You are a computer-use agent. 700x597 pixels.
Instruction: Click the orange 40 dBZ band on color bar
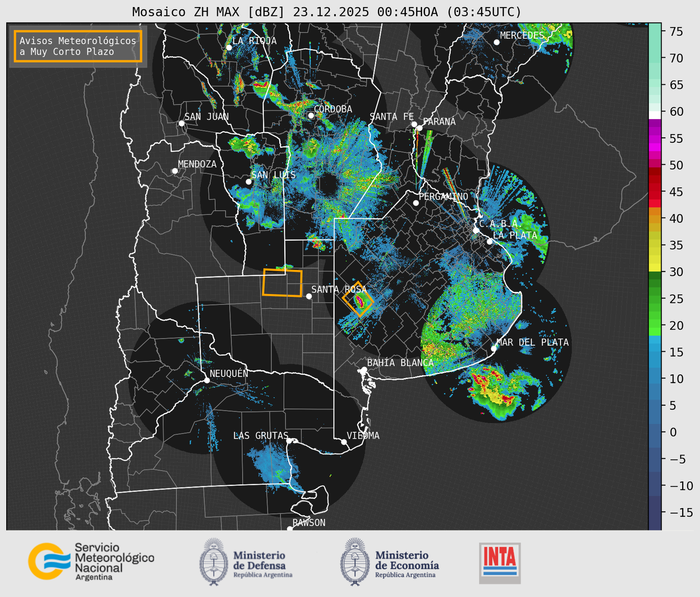tap(655, 218)
